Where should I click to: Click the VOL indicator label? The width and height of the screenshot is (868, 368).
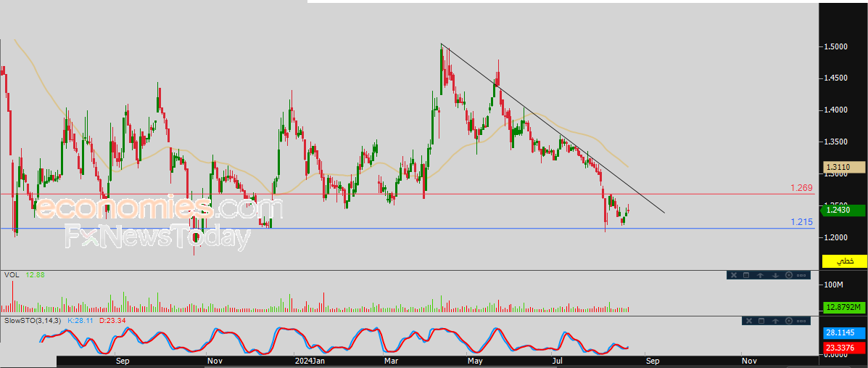point(11,275)
